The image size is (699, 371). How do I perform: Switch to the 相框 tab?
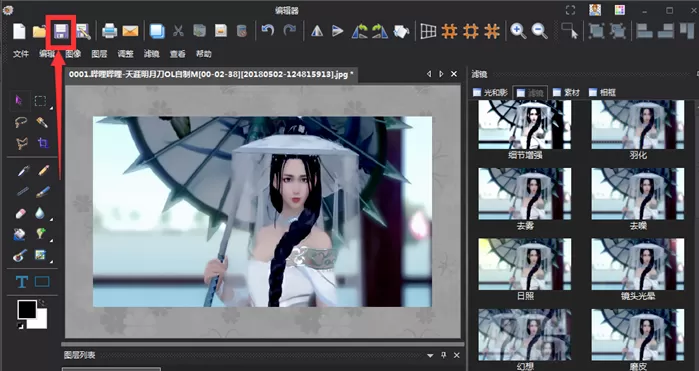click(x=603, y=92)
